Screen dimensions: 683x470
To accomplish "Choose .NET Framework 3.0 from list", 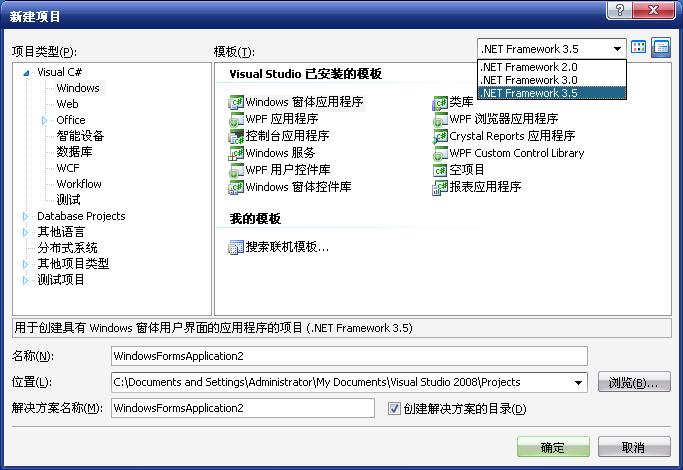I will click(x=551, y=80).
